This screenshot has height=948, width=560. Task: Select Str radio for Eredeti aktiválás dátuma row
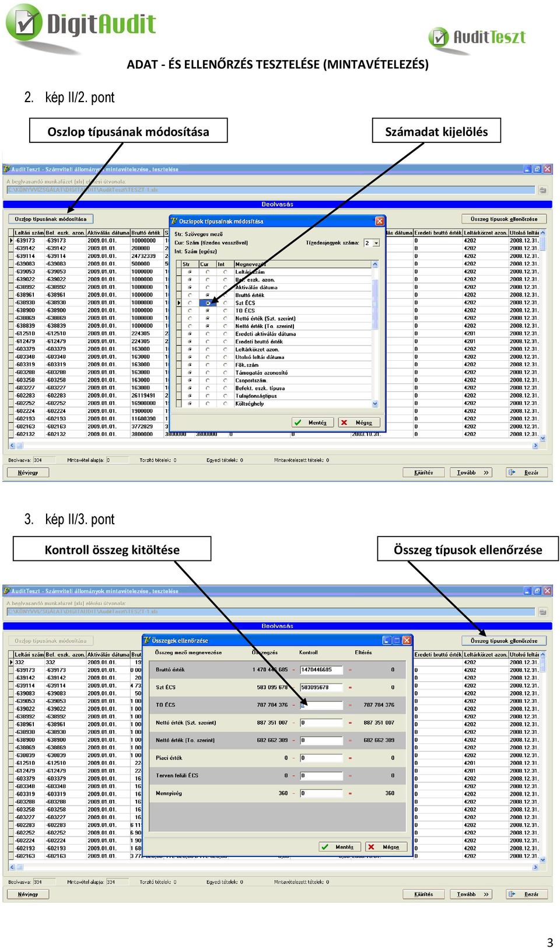tap(190, 334)
